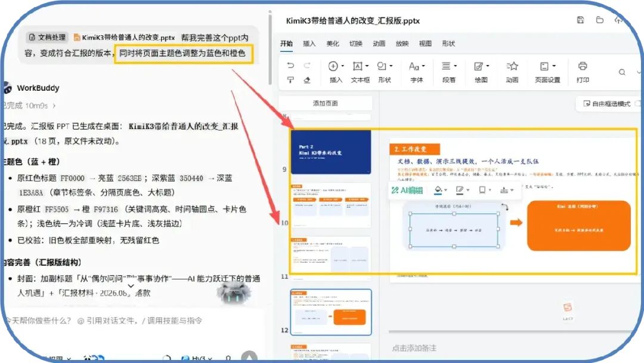The height and width of the screenshot is (363, 644).
Task: Click the 绘图 drawing pencil icon
Action: coord(478,66)
